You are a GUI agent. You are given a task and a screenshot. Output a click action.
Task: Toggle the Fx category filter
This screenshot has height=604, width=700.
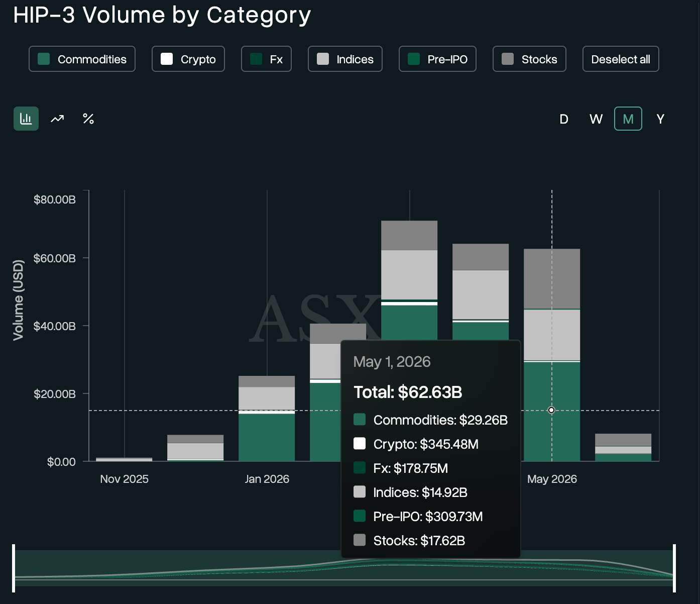[x=266, y=59]
